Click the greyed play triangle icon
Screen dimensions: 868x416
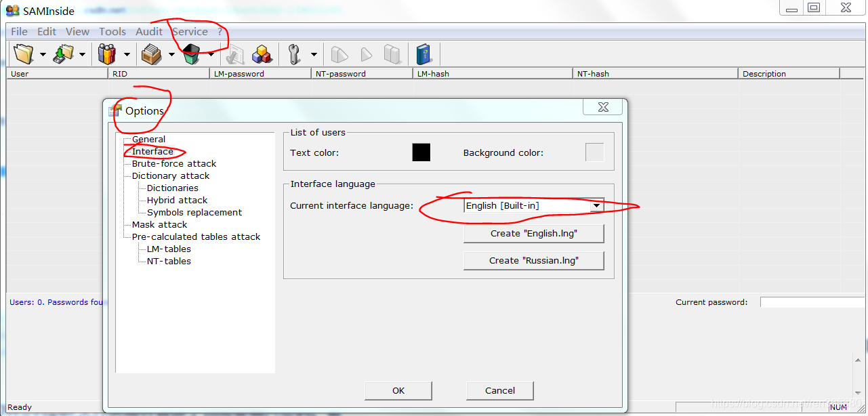366,54
